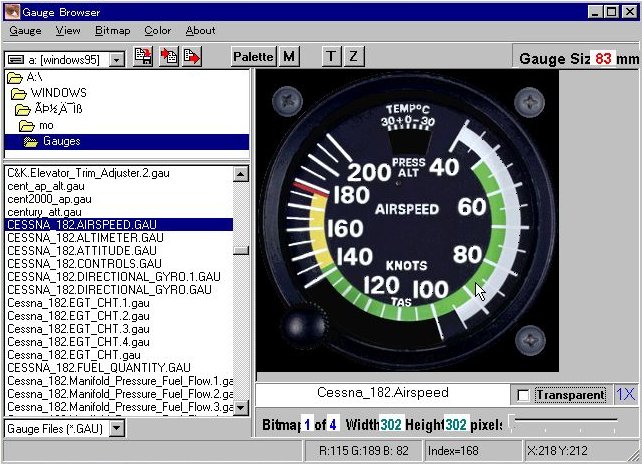Screen dimensions: 642x464
Task: Click the drive icon in the drive selector
Action: coord(16,60)
